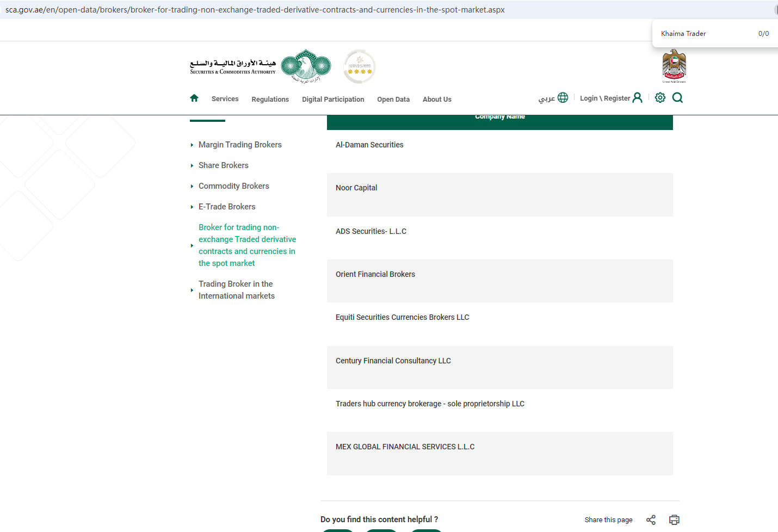This screenshot has height=532, width=778.
Task: Expand the Share Brokers arrow
Action: [x=192, y=166]
